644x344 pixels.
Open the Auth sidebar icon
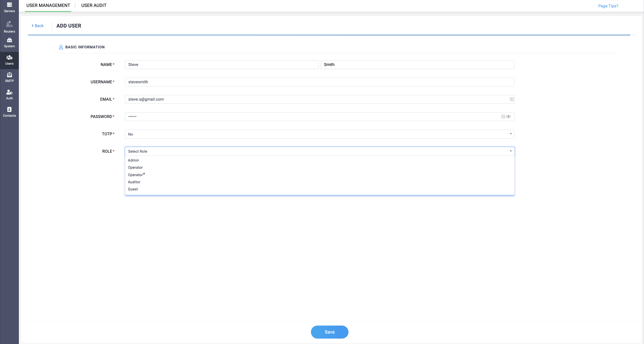pyautogui.click(x=9, y=95)
